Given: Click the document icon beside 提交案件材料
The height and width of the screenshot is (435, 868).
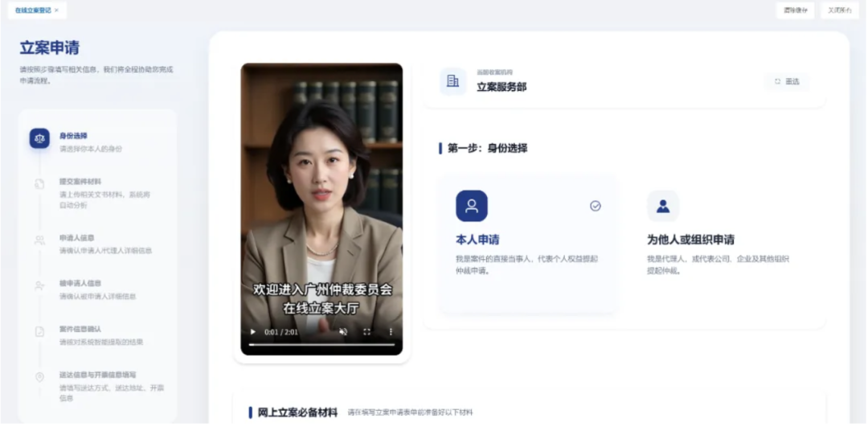Looking at the screenshot, I should (x=39, y=184).
